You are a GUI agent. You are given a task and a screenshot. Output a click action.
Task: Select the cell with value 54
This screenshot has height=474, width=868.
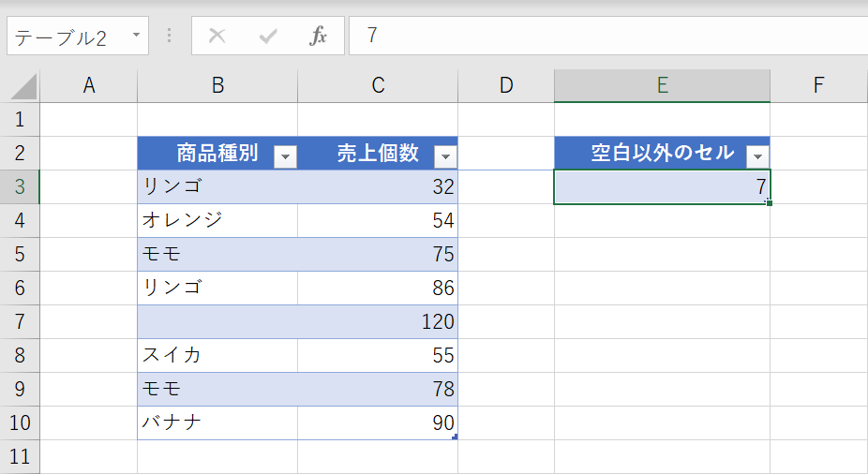point(378,221)
